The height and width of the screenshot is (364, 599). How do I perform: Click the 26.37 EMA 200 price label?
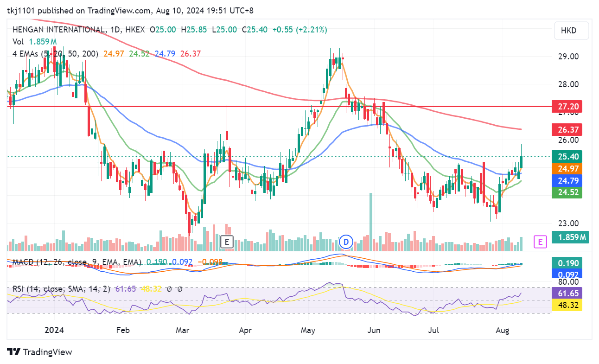coord(567,129)
